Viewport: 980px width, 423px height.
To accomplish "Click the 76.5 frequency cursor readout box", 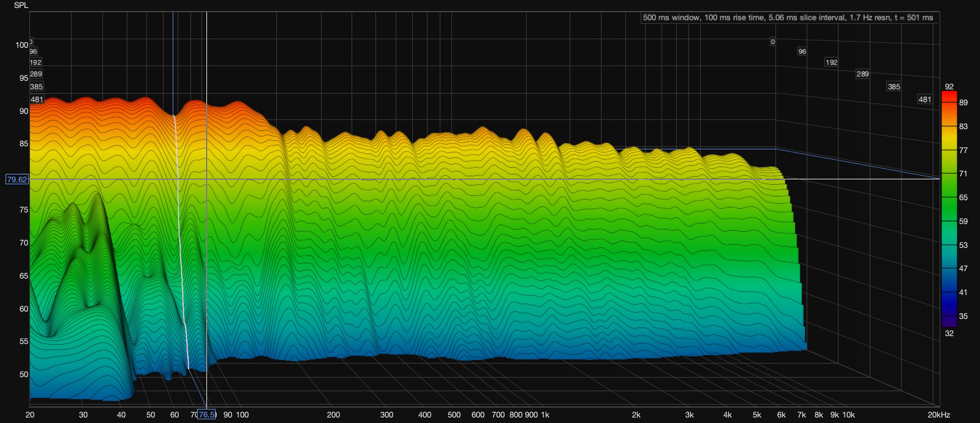I will click(x=206, y=414).
